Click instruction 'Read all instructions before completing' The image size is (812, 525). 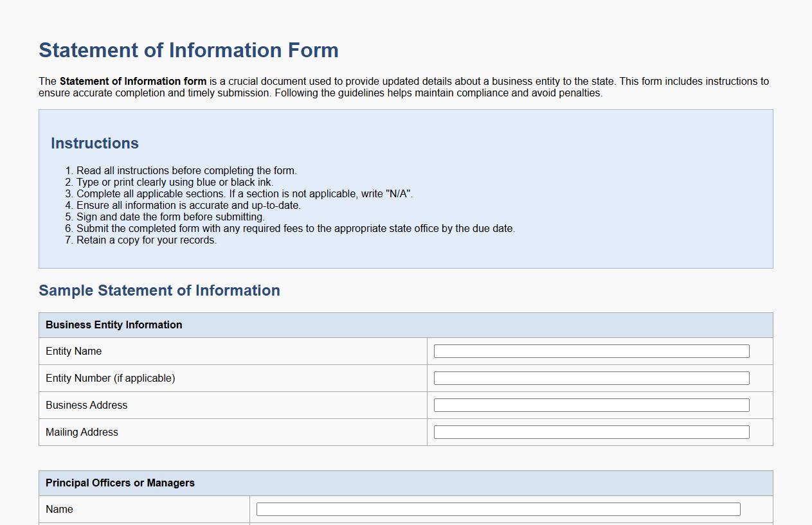[186, 170]
